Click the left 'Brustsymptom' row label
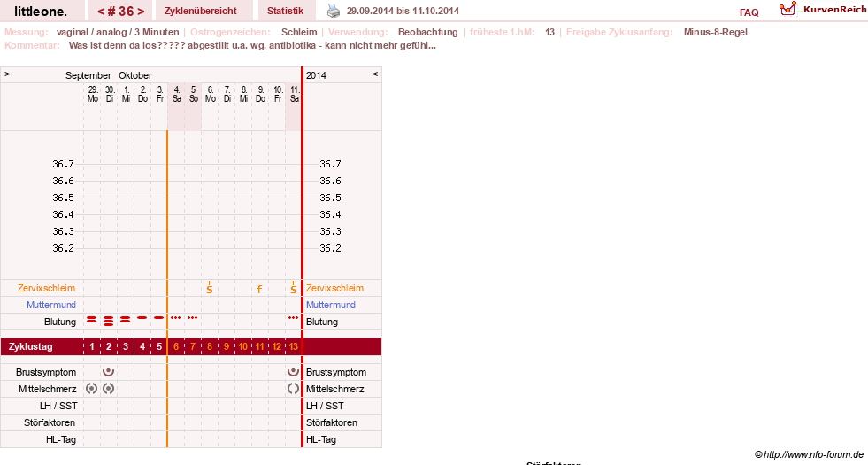The width and height of the screenshot is (868, 465). click(46, 372)
